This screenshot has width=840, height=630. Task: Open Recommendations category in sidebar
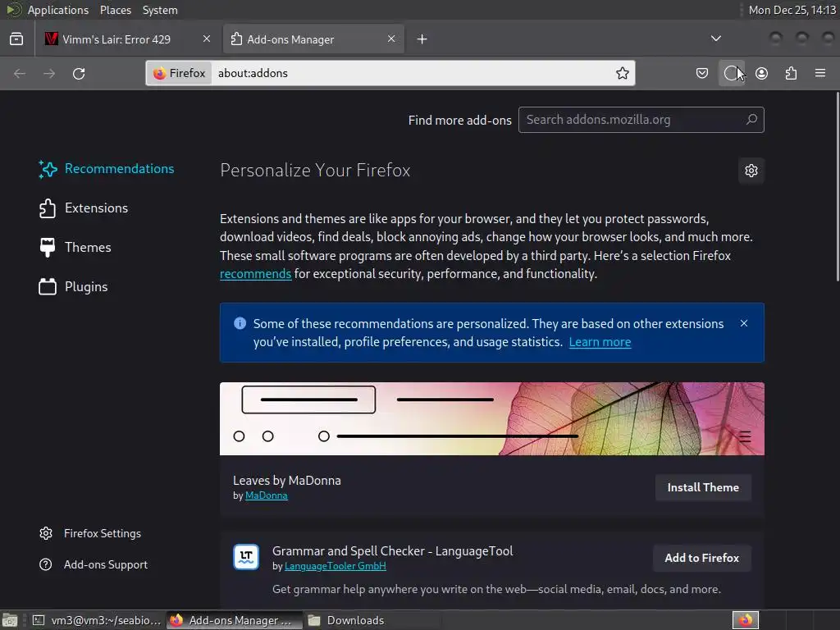coord(107,169)
